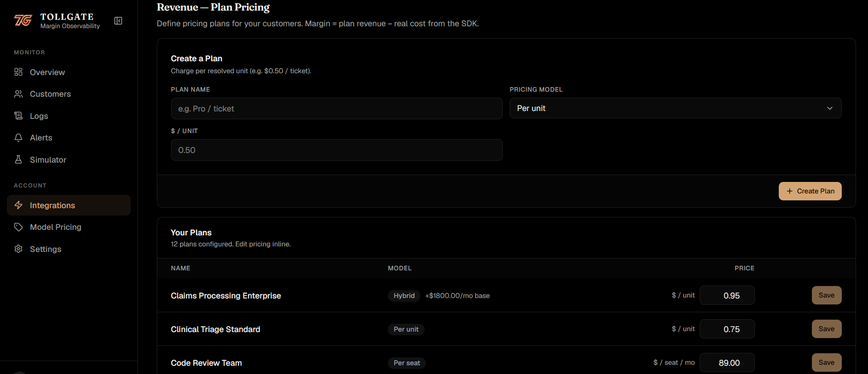Open the Logs section
868x374 pixels.
69,116
